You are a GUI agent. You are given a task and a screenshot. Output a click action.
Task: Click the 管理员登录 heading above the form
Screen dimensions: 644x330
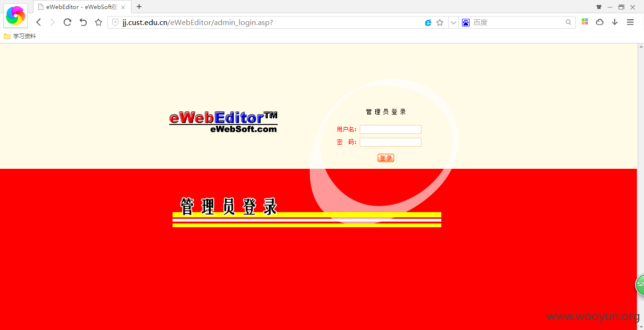(x=386, y=112)
